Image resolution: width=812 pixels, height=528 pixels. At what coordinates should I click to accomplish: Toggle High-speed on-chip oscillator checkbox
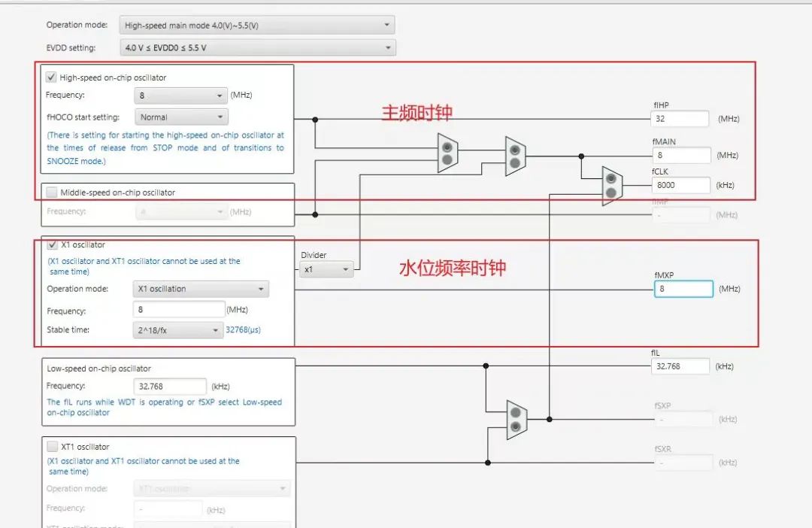[x=51, y=77]
